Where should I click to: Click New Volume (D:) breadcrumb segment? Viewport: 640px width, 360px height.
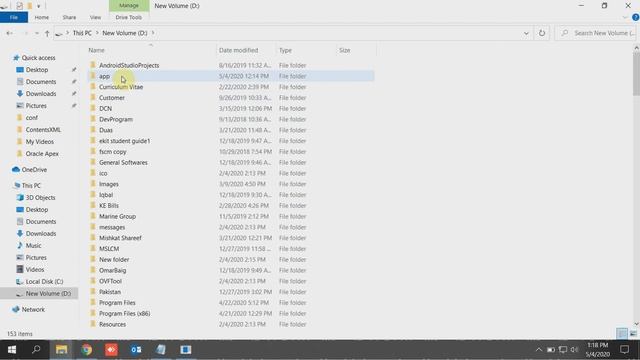[x=124, y=33]
